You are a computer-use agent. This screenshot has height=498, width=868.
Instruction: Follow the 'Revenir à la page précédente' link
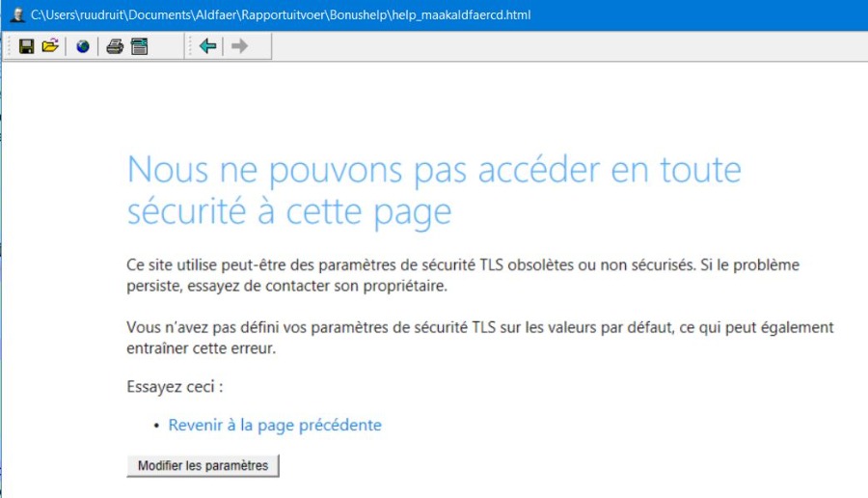275,425
